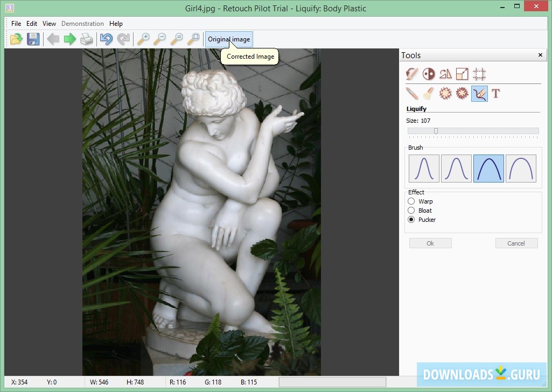Select the spiky Scratch Remover tool icon

coord(462,94)
